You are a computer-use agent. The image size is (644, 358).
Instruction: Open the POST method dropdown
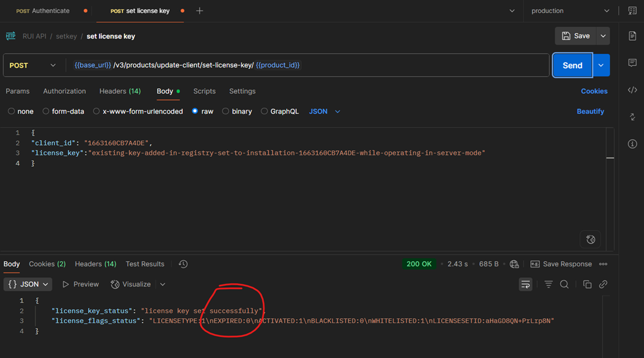click(33, 65)
